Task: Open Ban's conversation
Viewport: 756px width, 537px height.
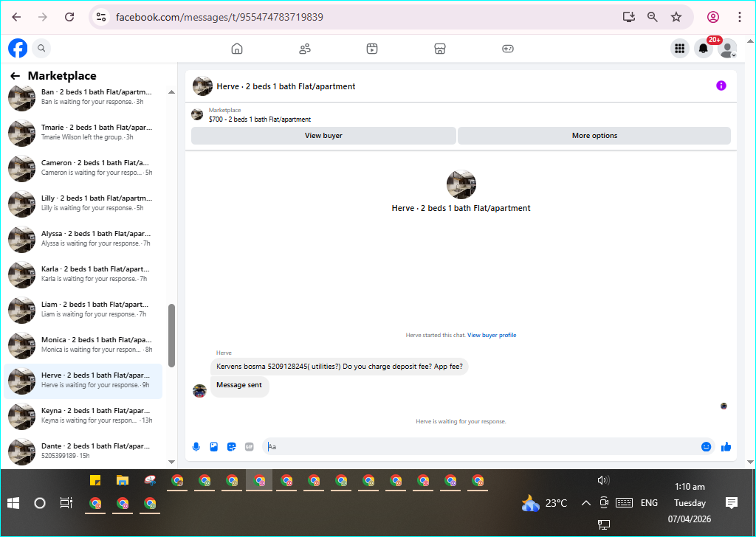Action: (x=83, y=97)
